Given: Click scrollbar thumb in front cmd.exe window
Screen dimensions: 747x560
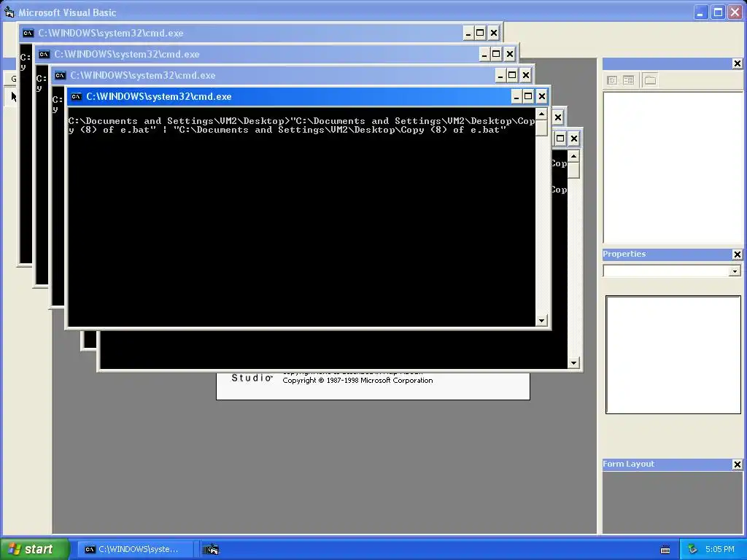Looking at the screenshot, I should point(541,128).
